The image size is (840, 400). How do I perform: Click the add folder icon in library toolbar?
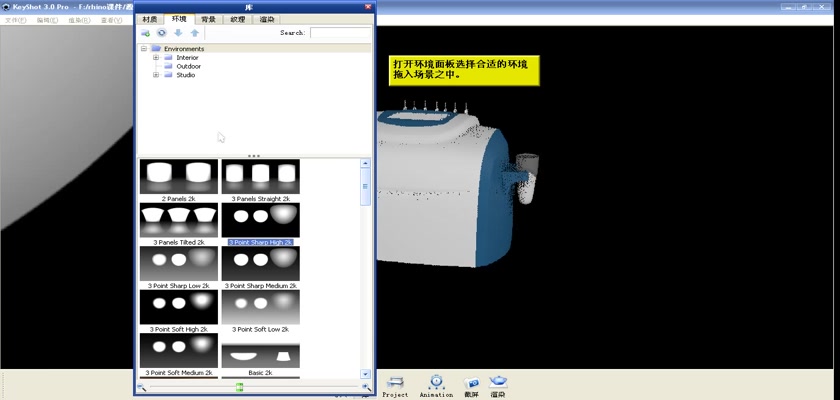point(145,33)
